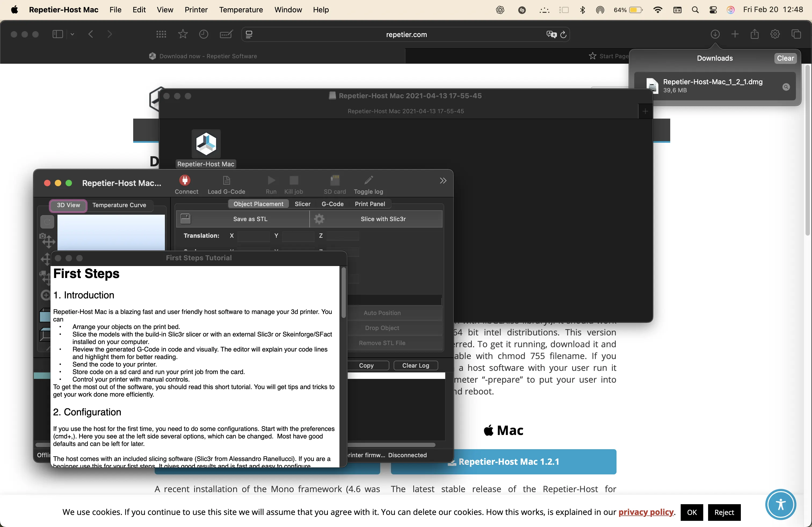Click the Kill job stop icon
812x527 pixels.
pos(293,180)
